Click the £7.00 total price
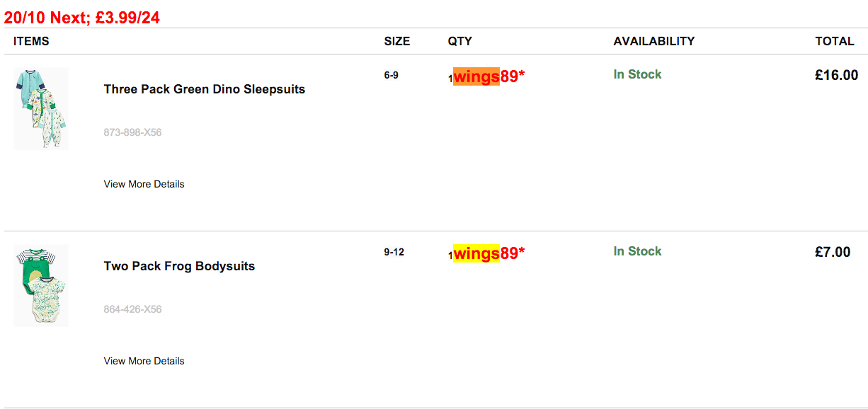This screenshot has height=409, width=868. tap(833, 252)
